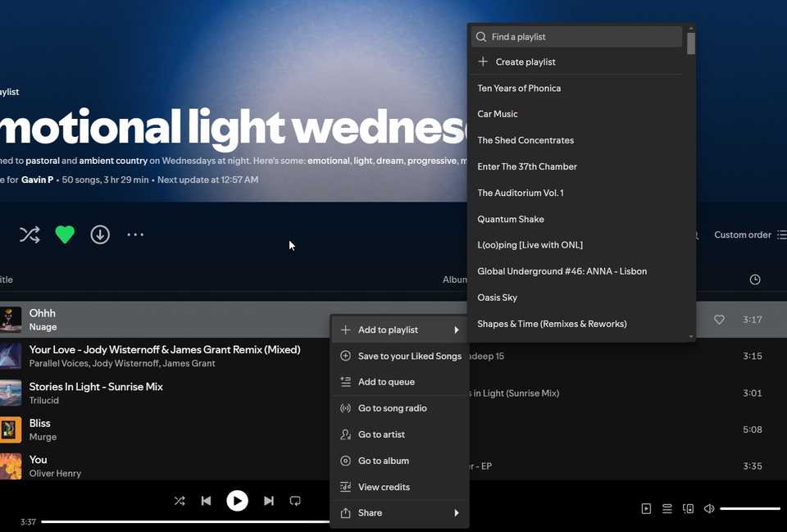Screen dimensions: 787x532
Task: Type in the Find a playlist field
Action: tap(574, 36)
